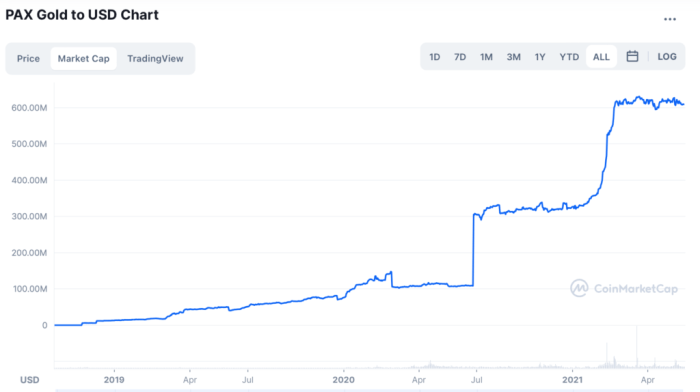Click the tall volume spike near April 2021

pyautogui.click(x=637, y=347)
